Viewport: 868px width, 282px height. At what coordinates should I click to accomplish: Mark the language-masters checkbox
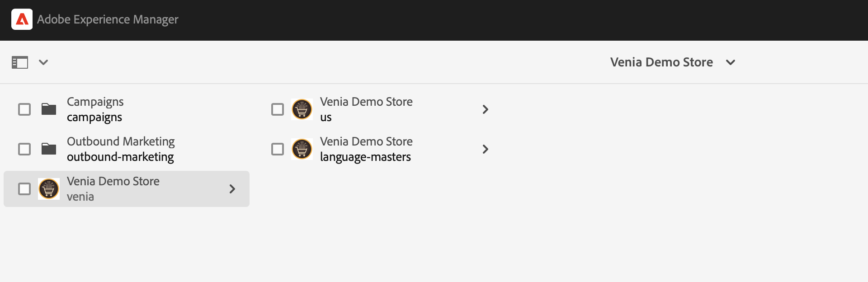click(278, 149)
